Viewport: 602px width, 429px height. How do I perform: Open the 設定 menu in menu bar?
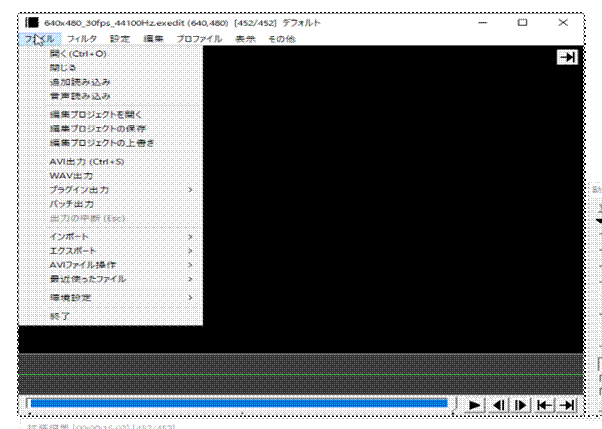[119, 38]
